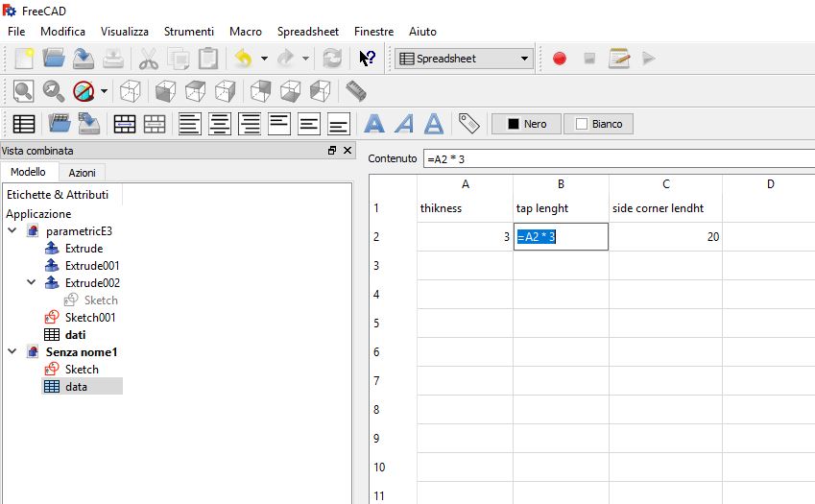Select the rear view cube icon
The height and width of the screenshot is (504, 815).
coord(260,91)
